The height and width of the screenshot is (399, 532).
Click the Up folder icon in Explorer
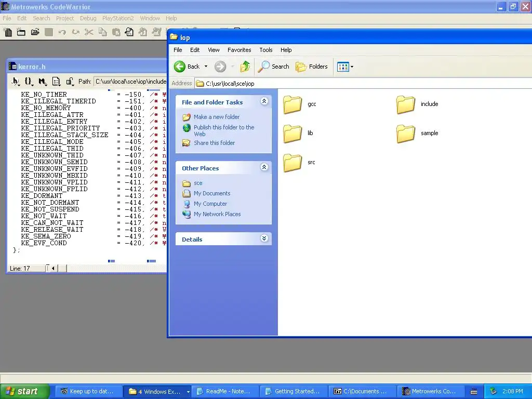coord(245,66)
